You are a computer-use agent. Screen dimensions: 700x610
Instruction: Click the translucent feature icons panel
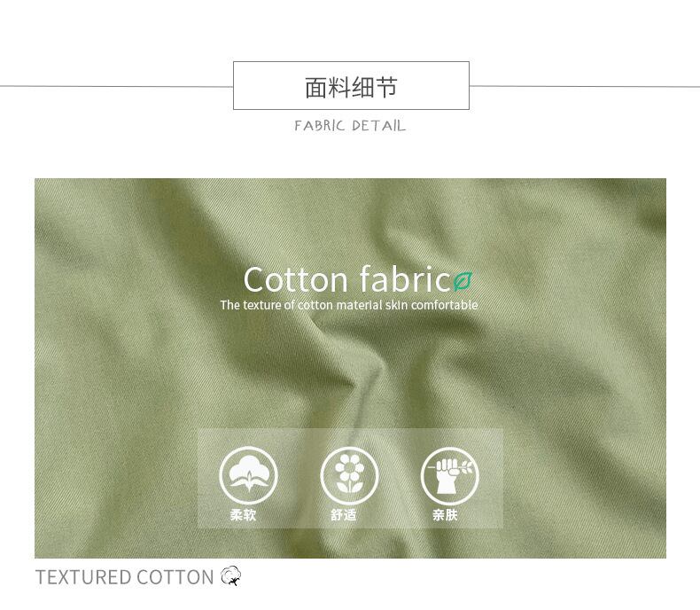click(x=350, y=478)
